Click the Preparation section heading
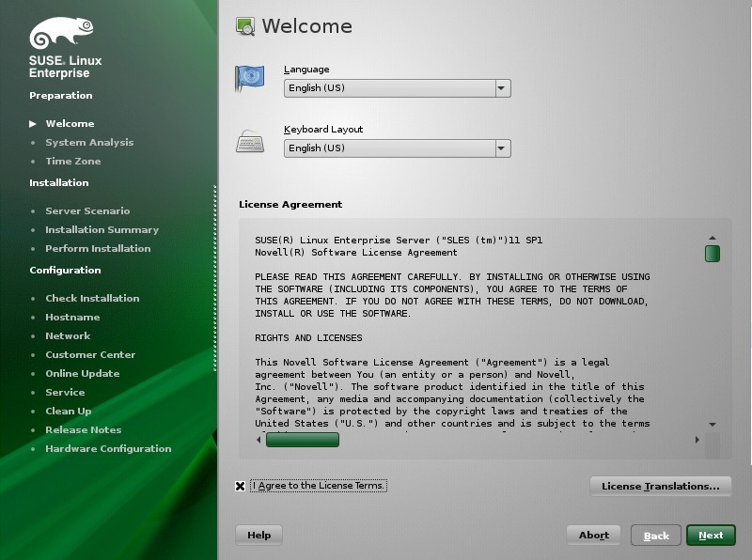Viewport: 752px width, 560px height. (61, 96)
